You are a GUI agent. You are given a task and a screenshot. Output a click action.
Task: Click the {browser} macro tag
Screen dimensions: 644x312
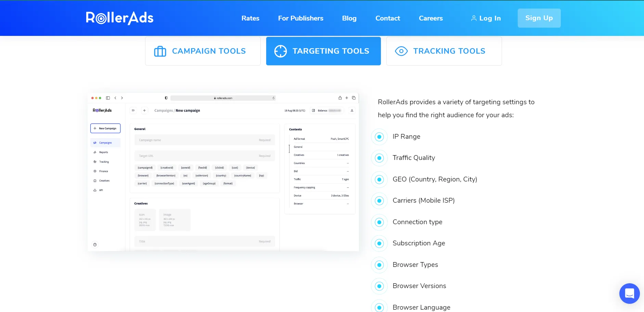coord(143,176)
